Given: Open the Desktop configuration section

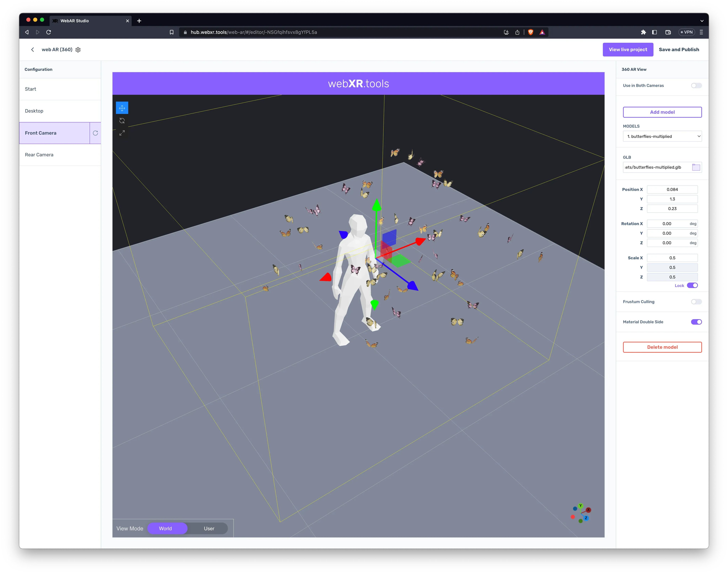Looking at the screenshot, I should point(34,111).
